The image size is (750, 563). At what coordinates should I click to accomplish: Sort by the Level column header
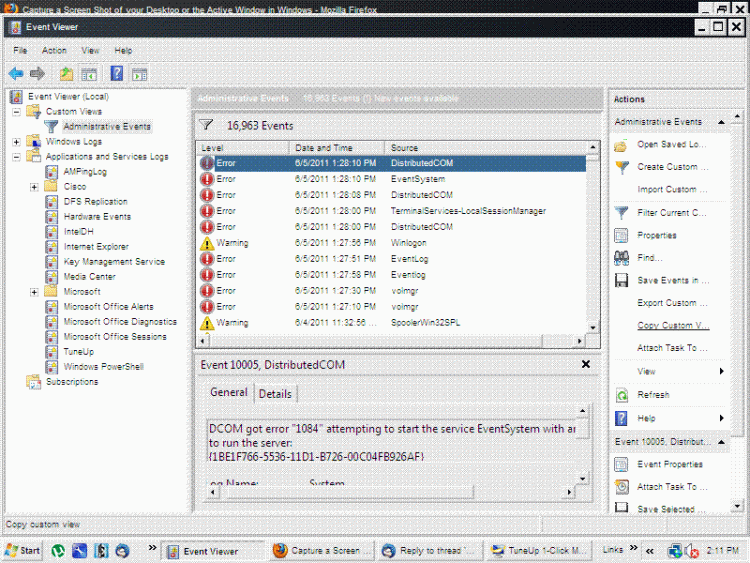tap(243, 148)
